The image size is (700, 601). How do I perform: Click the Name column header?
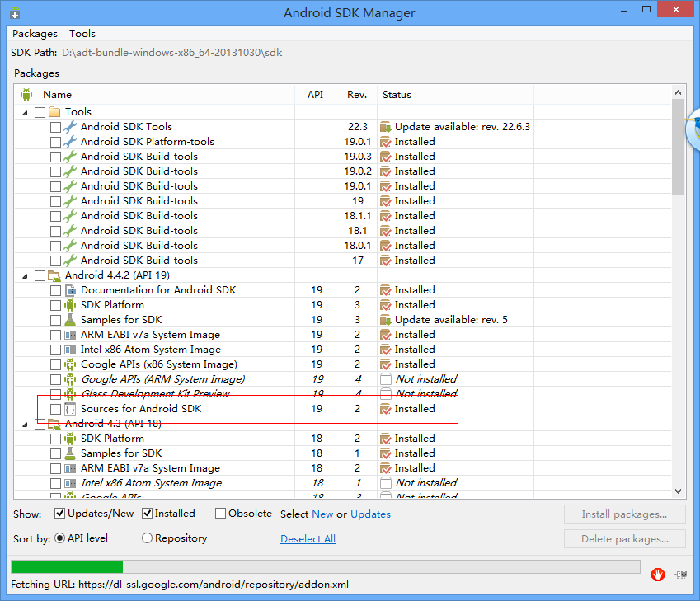pyautogui.click(x=154, y=95)
